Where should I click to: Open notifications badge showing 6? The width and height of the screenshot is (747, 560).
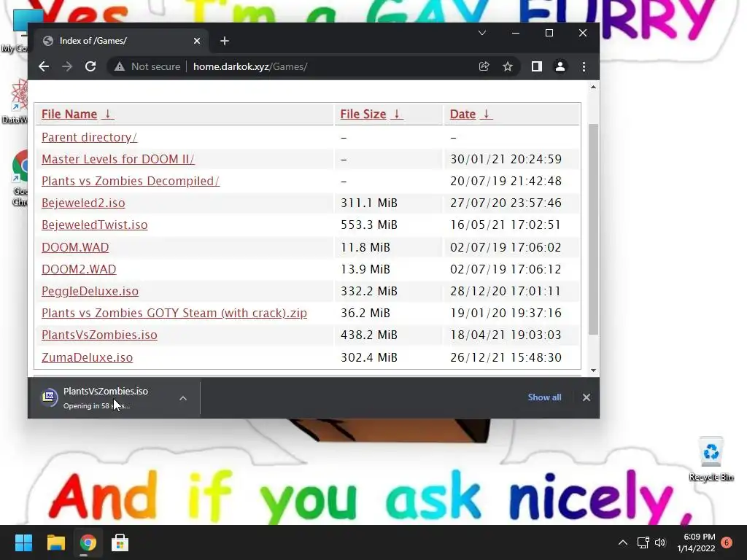coord(727,542)
